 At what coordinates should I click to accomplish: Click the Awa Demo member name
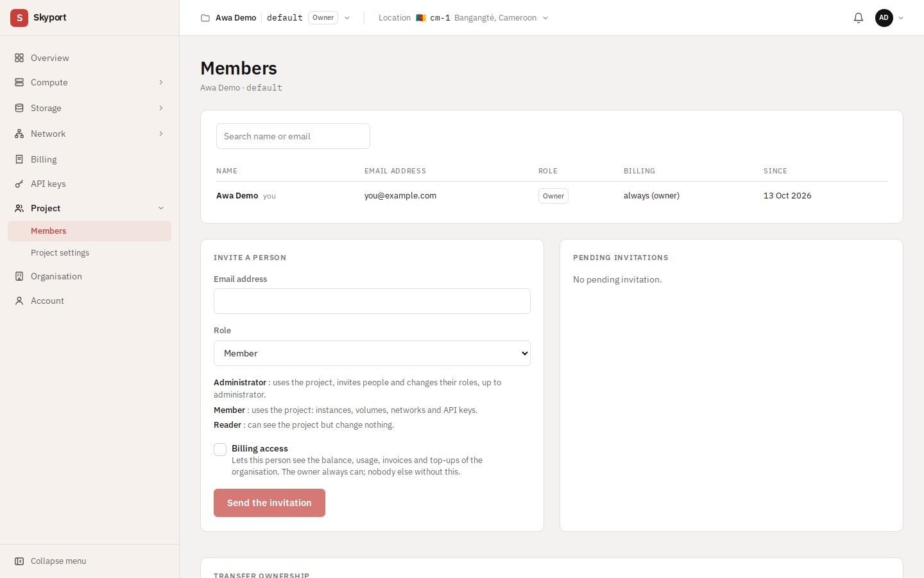point(237,196)
